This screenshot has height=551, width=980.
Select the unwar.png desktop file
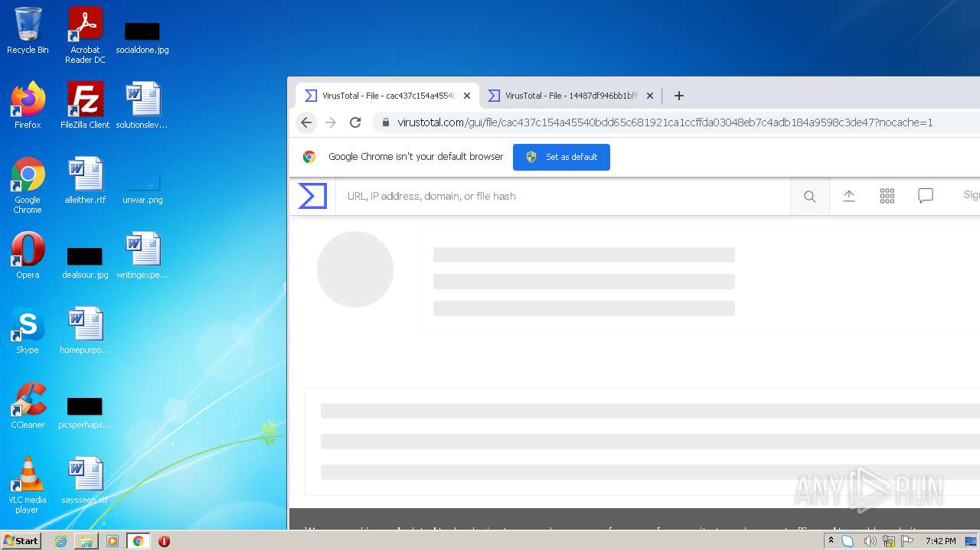pyautogui.click(x=142, y=188)
